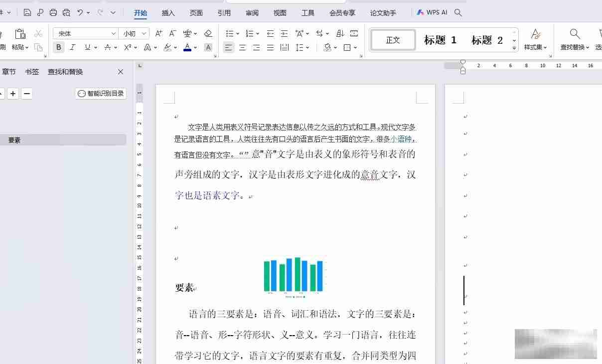The image size is (602, 364).
Task: Click the 智能识别目录 button
Action: [101, 93]
